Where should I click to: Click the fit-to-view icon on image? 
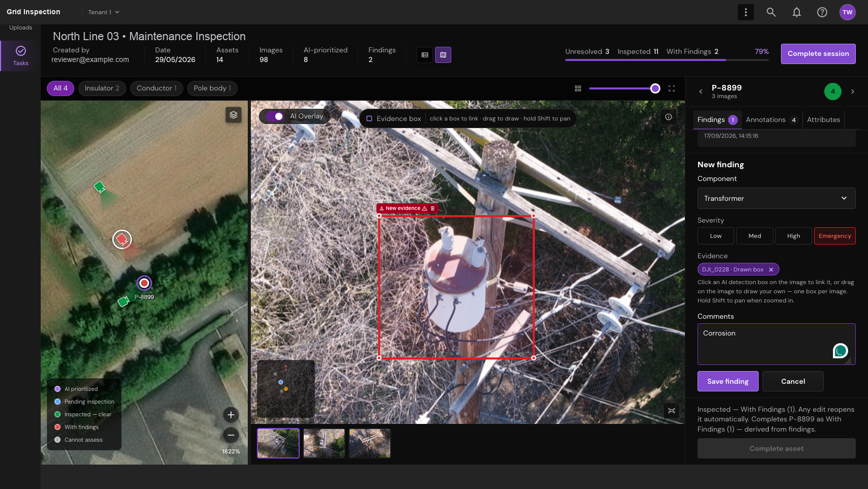point(672,411)
